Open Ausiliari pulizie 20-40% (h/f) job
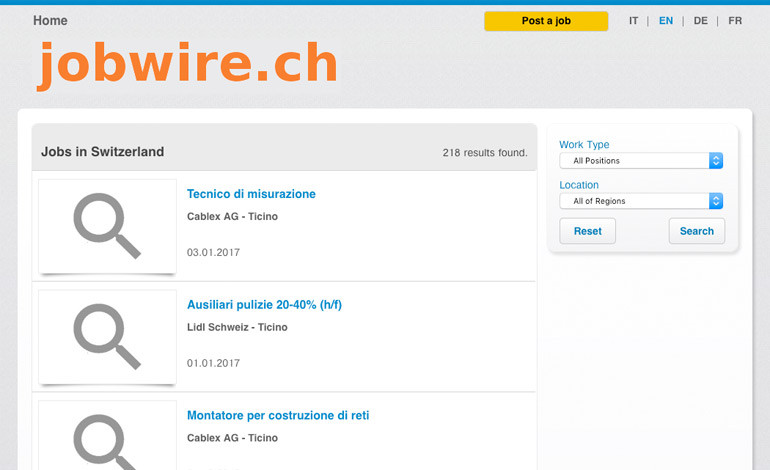Screen dimensions: 770x470 tap(264, 304)
